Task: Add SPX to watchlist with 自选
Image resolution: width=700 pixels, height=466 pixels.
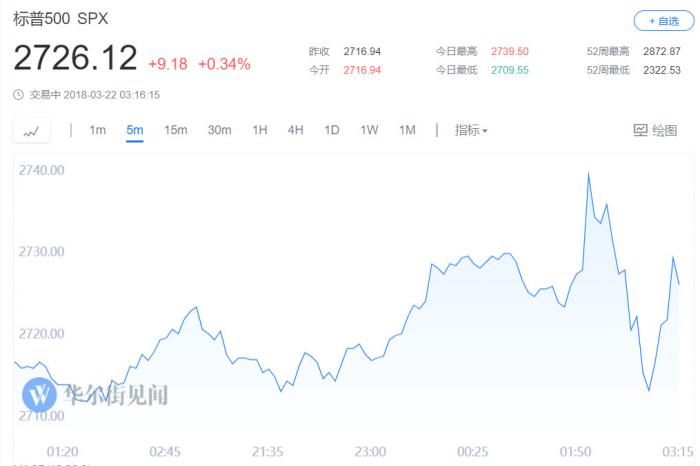Action: [664, 20]
